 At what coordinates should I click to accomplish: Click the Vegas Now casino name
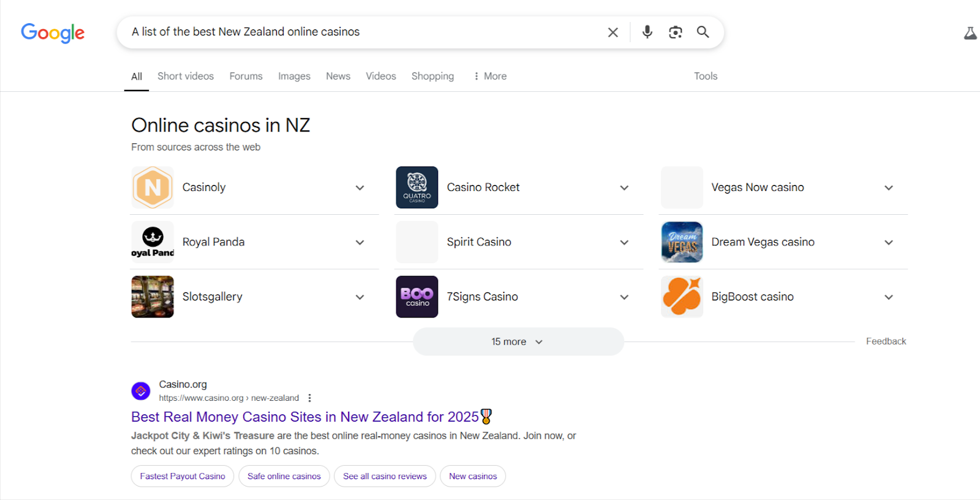coord(758,187)
